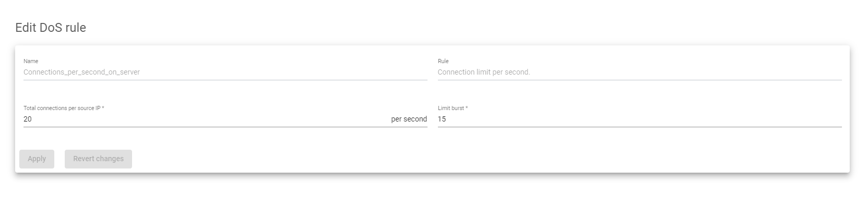Click the underline beneath the Limit burst field

639,127
